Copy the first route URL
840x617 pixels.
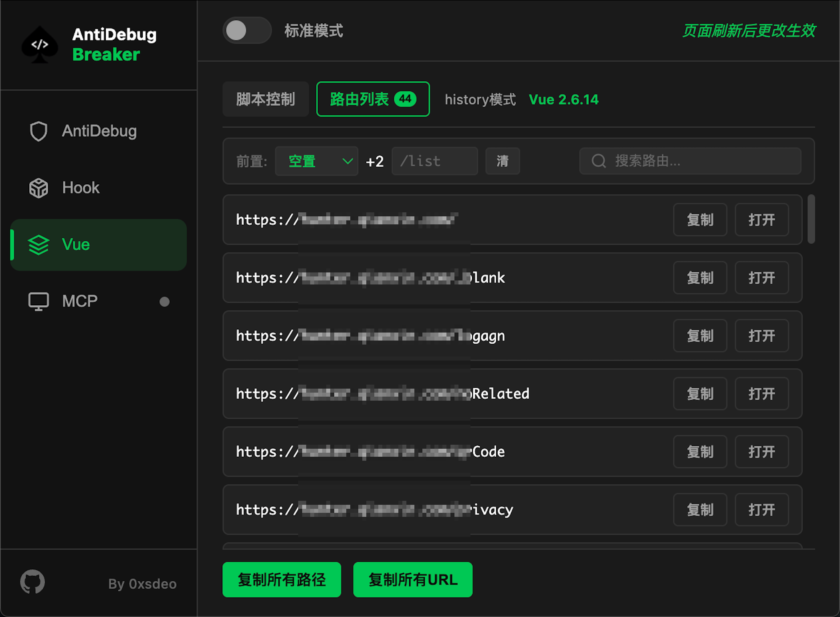pos(700,220)
